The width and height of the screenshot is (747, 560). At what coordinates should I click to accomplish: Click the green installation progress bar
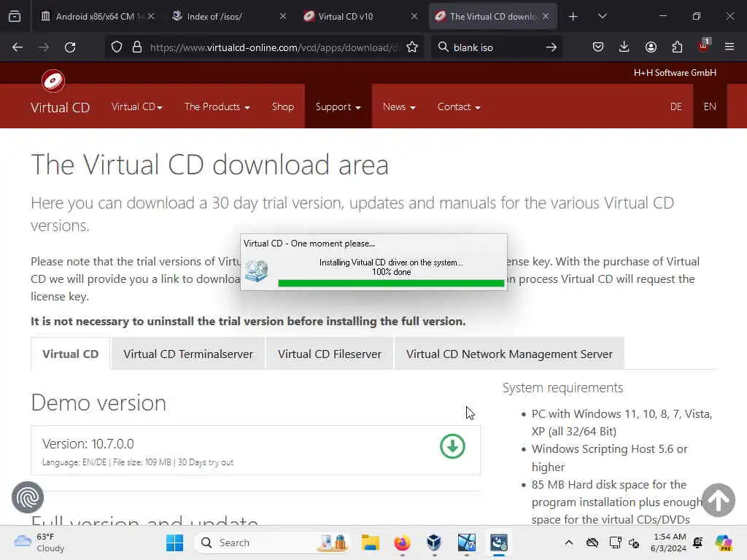coord(391,284)
